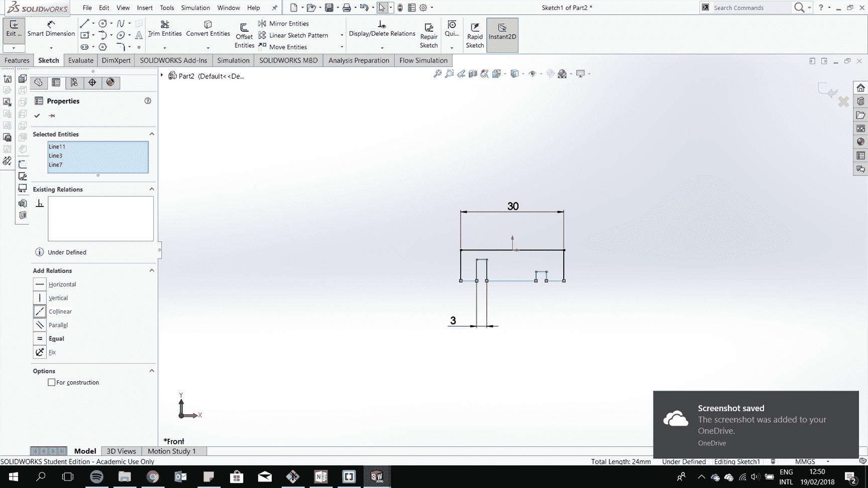Confirm properties with the green checkmark
868x488 pixels.
pos(37,115)
